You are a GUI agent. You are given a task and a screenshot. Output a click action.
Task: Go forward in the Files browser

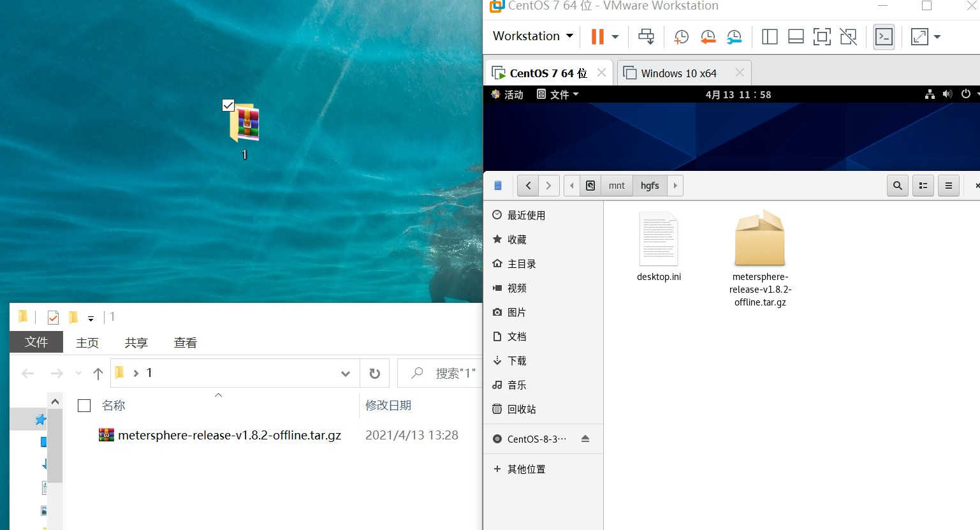point(549,186)
